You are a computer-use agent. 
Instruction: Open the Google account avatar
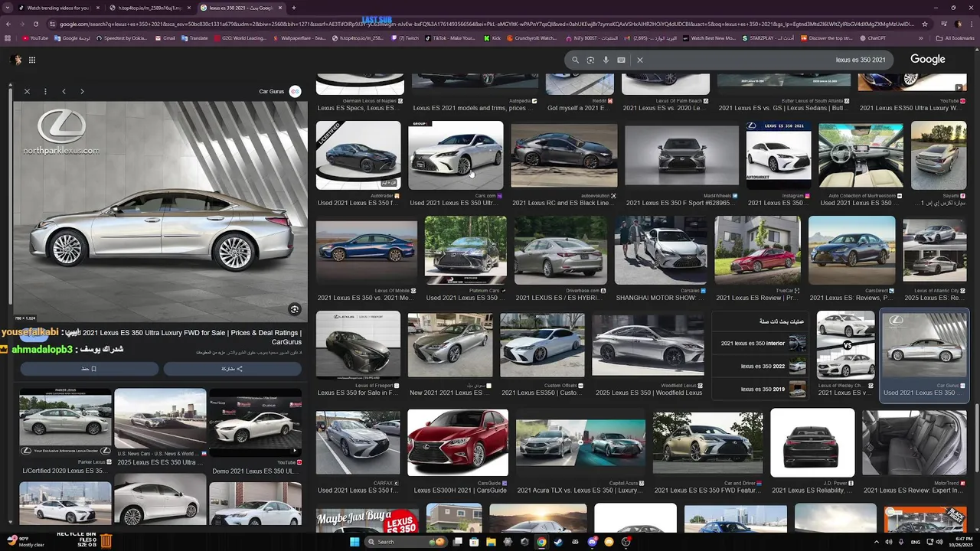pos(17,60)
